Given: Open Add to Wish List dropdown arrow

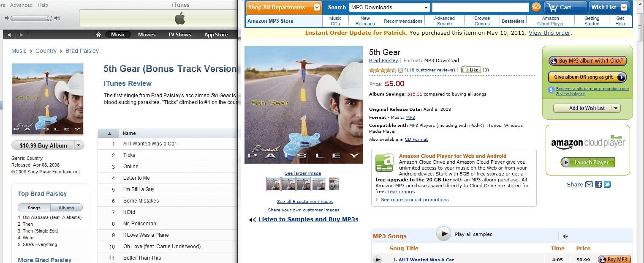Looking at the screenshot, I should coord(616,108).
